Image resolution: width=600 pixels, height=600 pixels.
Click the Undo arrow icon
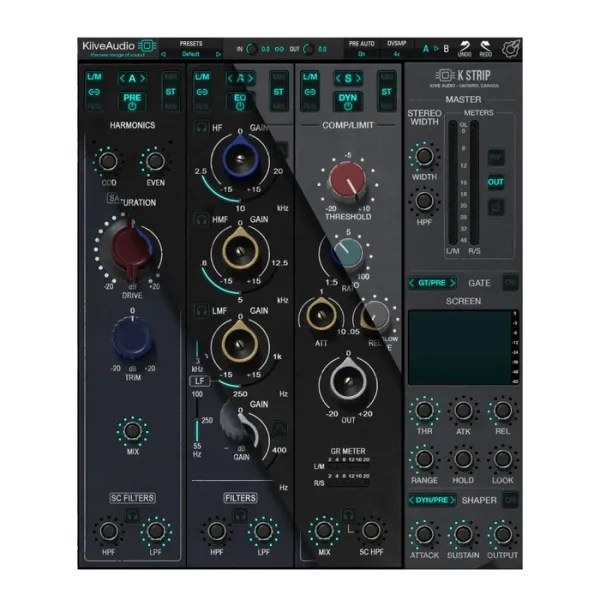click(465, 47)
